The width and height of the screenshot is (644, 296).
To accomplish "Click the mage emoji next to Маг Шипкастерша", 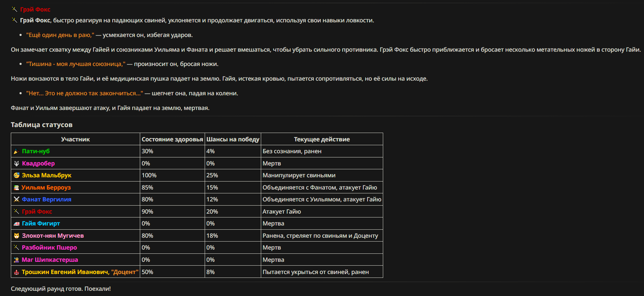I will (x=16, y=260).
